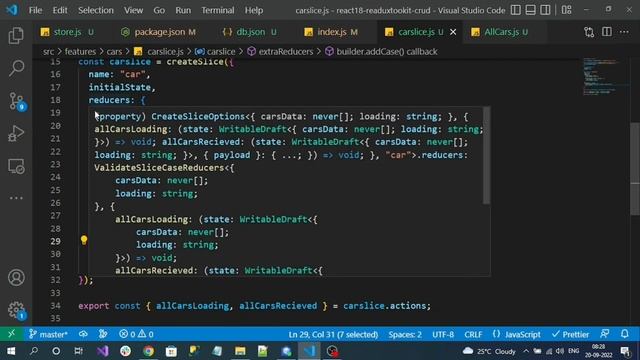Click the 25°C Cloudy weather widget

pyautogui.click(x=490, y=351)
